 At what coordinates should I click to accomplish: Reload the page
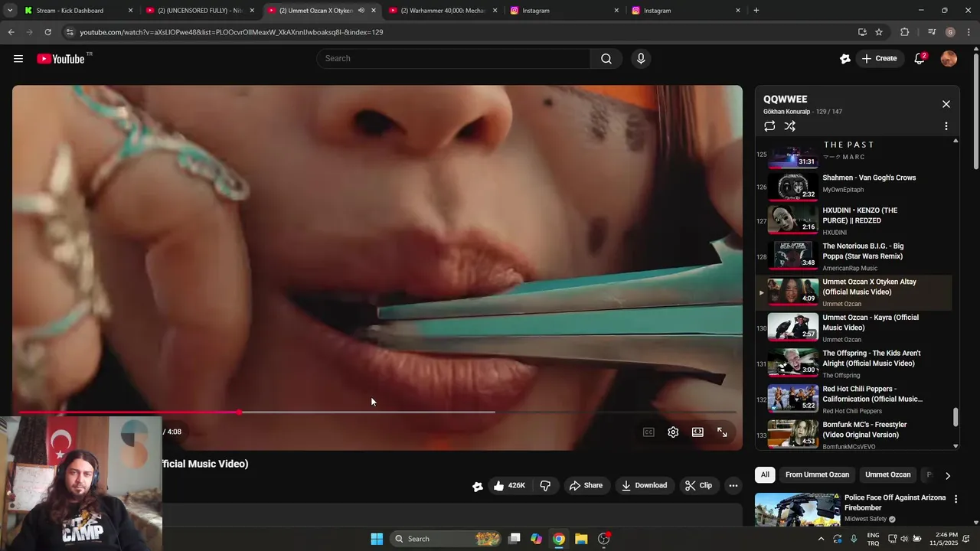[x=47, y=32]
